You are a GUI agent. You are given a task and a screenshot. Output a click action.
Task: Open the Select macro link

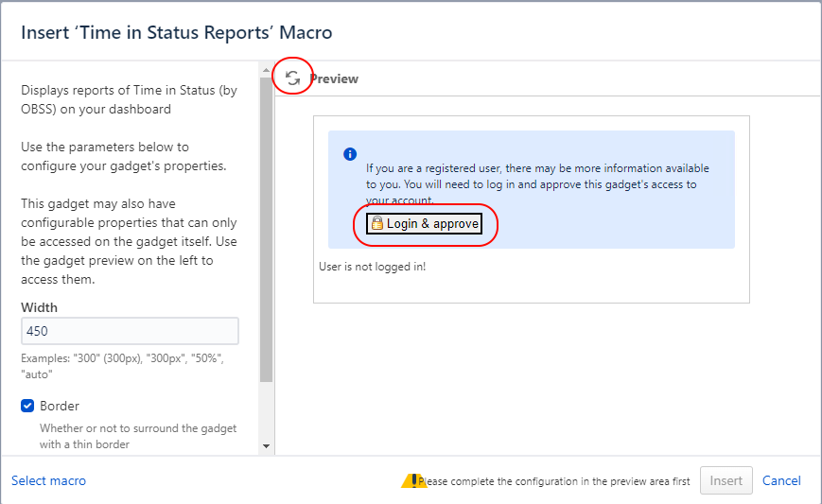point(48,480)
